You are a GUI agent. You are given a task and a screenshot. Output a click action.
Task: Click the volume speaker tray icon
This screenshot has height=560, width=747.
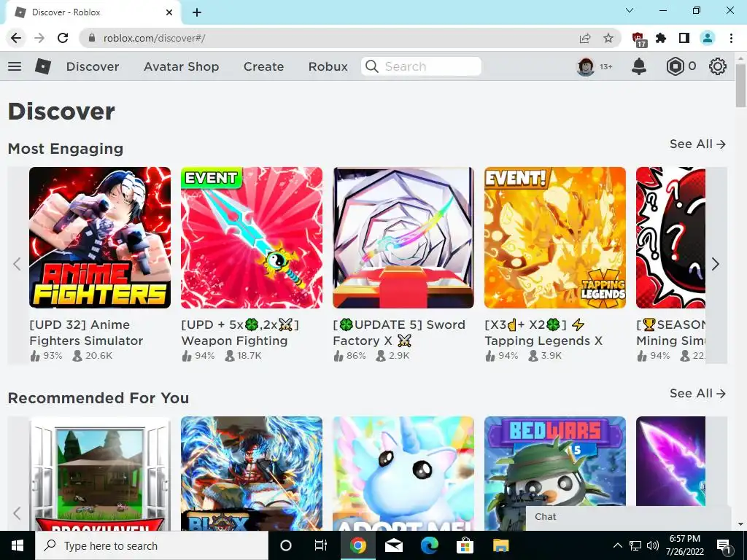(653, 545)
